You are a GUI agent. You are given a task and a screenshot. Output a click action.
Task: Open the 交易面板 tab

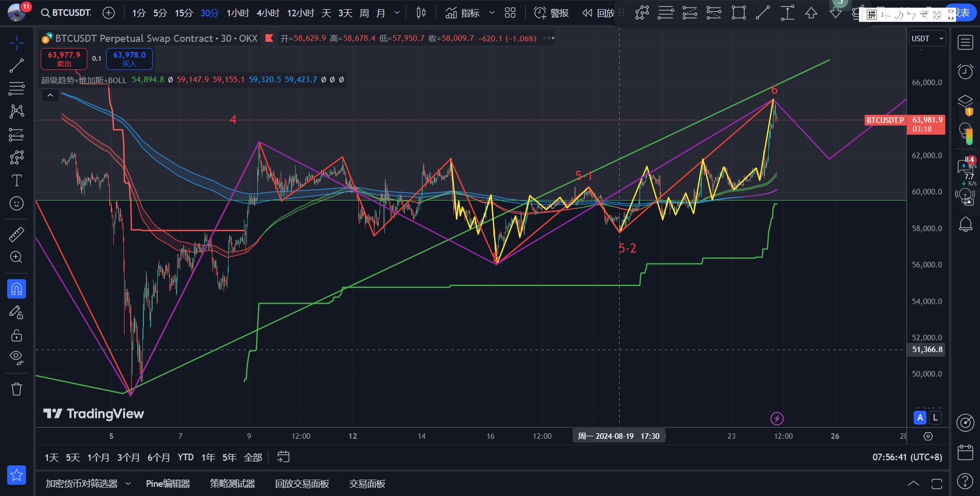click(x=367, y=483)
